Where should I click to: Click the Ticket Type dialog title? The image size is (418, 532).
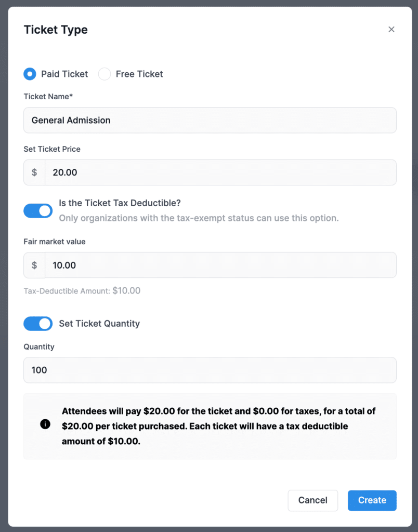[x=55, y=30]
